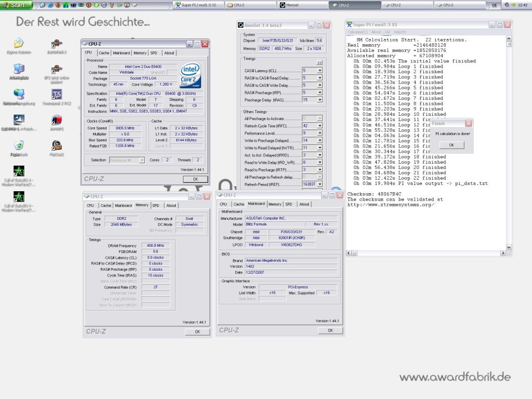Click the Core Speed value 3005.5 MHz
The image size is (532, 399).
pos(125,128)
